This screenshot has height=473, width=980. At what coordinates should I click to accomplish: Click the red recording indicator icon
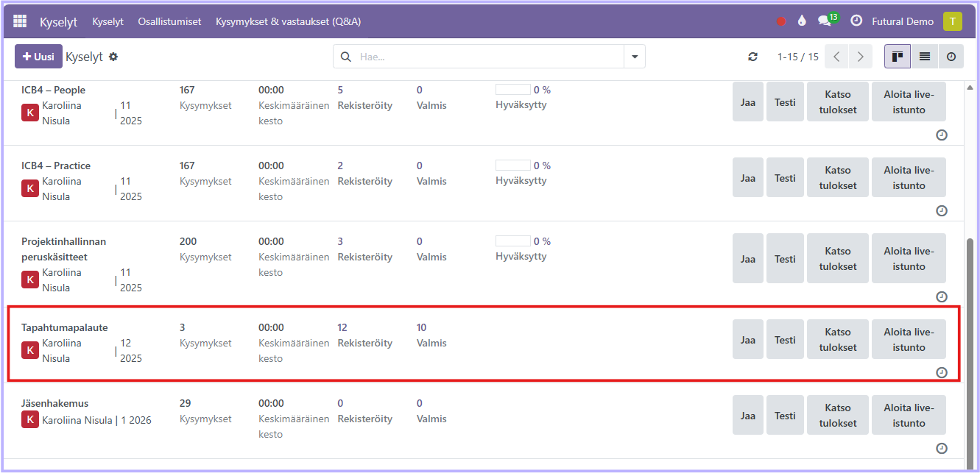[781, 21]
